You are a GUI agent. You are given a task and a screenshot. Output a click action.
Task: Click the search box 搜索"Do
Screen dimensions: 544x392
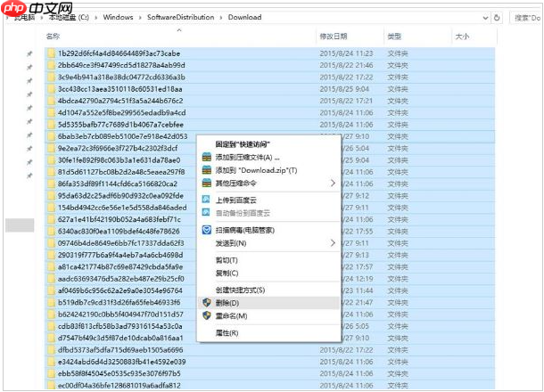527,18
